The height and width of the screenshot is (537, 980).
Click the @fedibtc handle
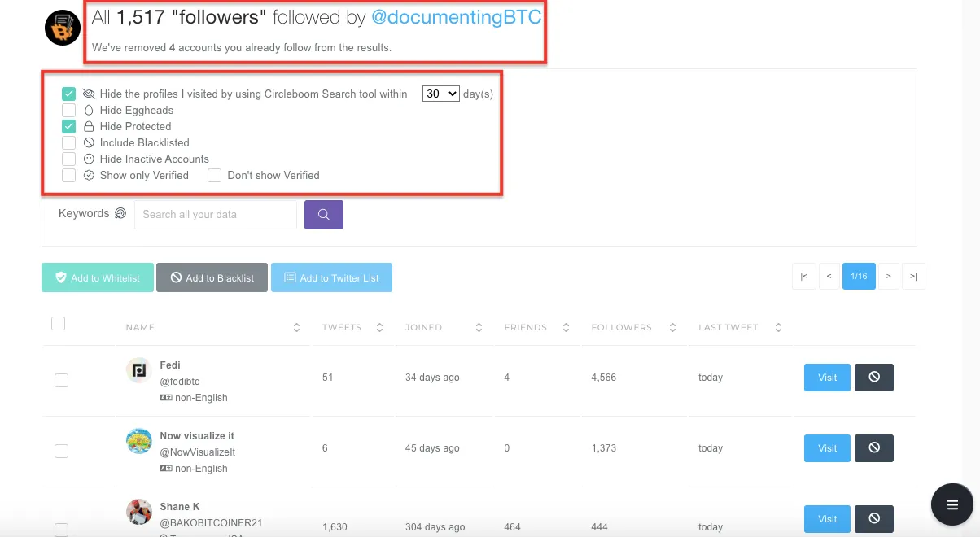click(180, 382)
